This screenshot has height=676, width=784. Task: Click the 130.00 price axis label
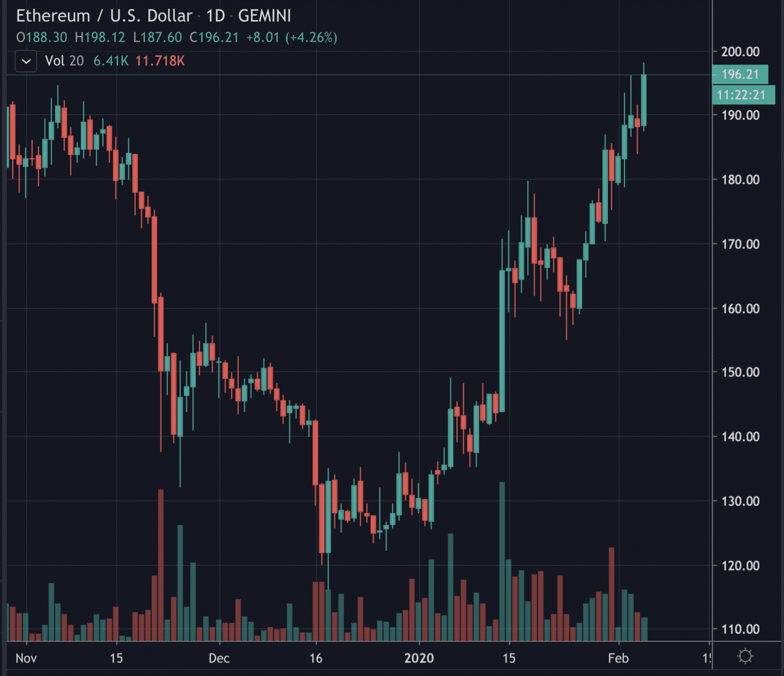[740, 501]
